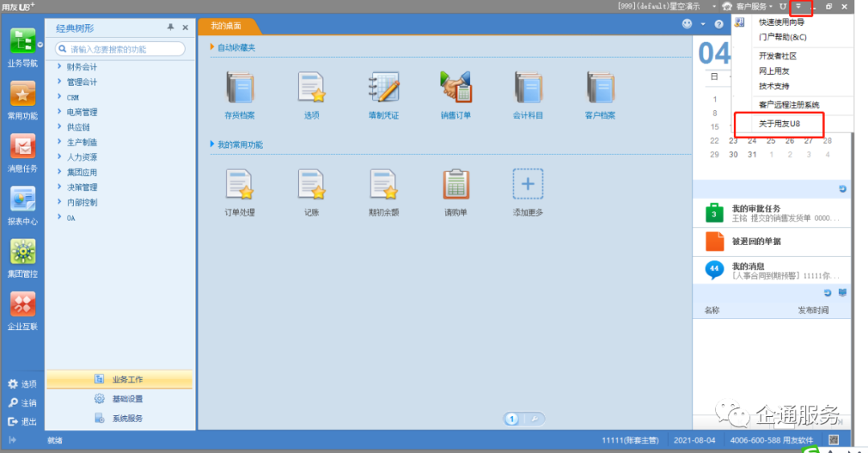This screenshot has height=453, width=868.
Task: Switch to the 我的桌面 tab
Action: tap(226, 27)
